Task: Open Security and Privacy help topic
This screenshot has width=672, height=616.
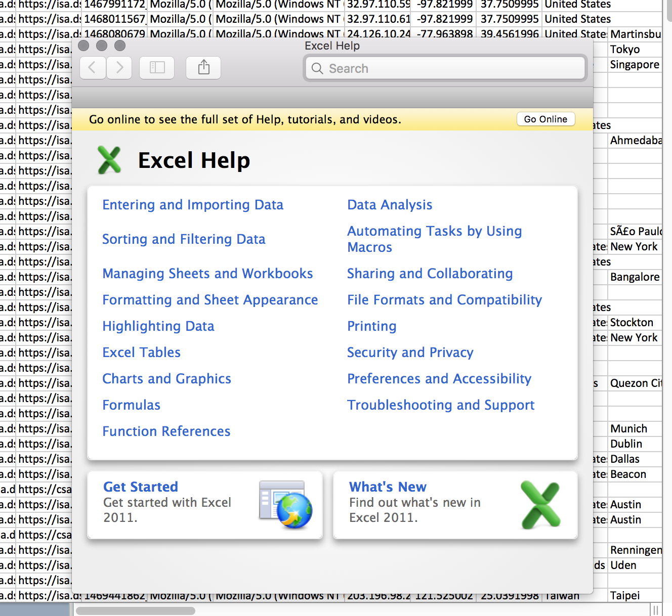Action: 410,353
